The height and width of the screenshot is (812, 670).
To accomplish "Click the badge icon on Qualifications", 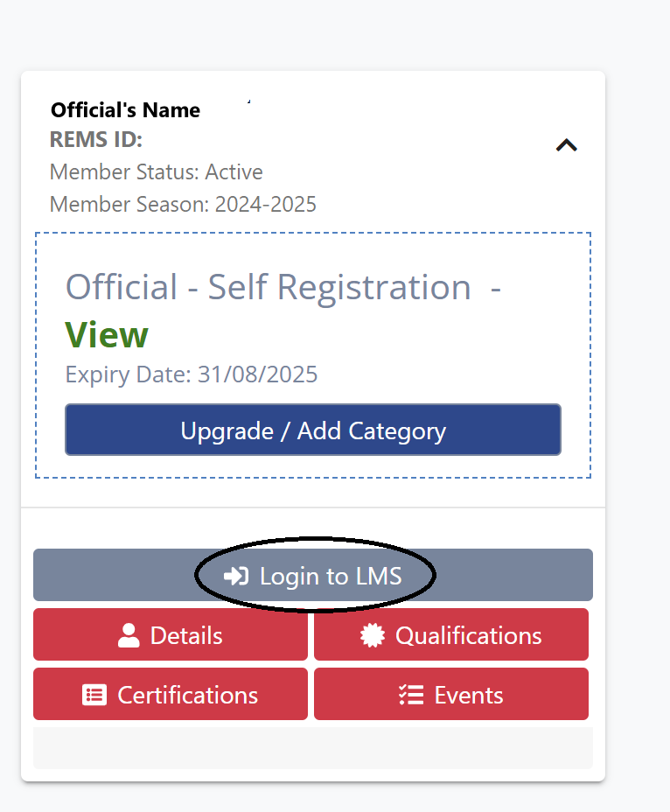I will click(373, 635).
